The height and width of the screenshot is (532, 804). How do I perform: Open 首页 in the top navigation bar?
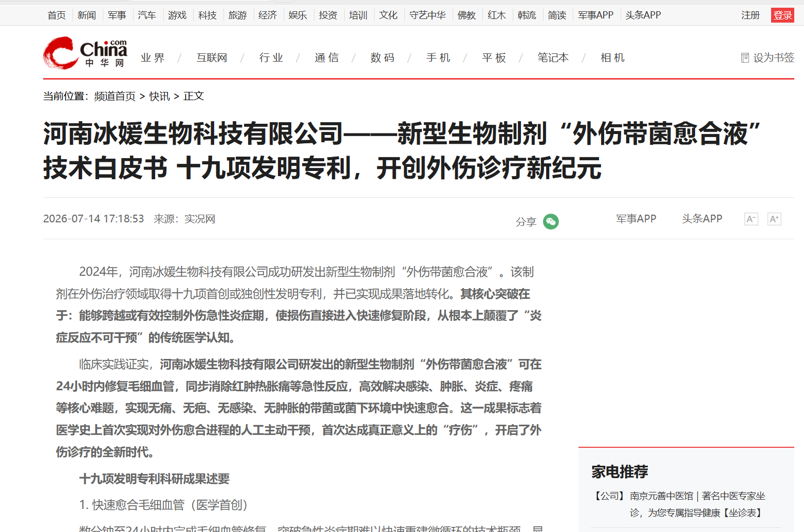[x=57, y=15]
